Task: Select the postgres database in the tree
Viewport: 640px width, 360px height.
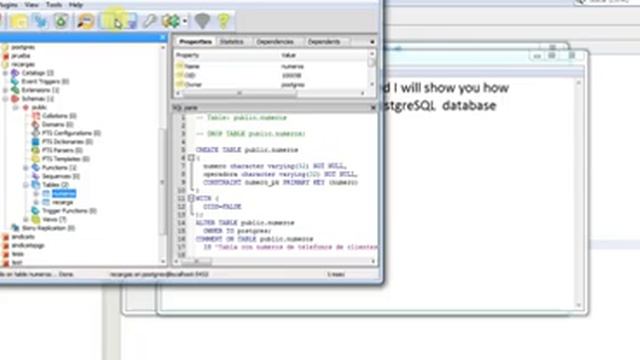Action: click(x=23, y=47)
